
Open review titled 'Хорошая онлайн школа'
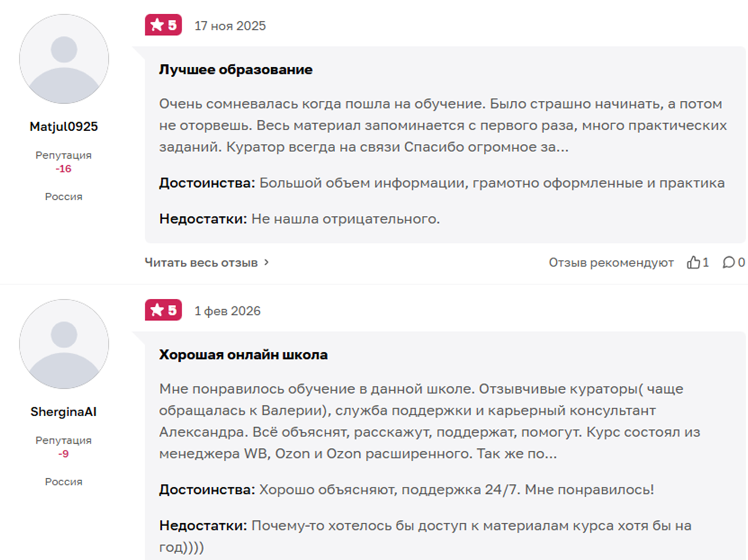coord(243,355)
